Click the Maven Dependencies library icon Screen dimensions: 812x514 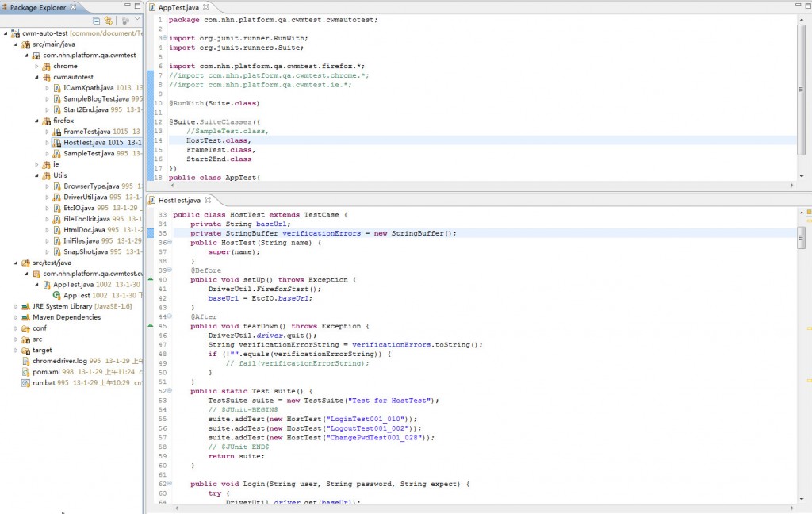pos(25,317)
